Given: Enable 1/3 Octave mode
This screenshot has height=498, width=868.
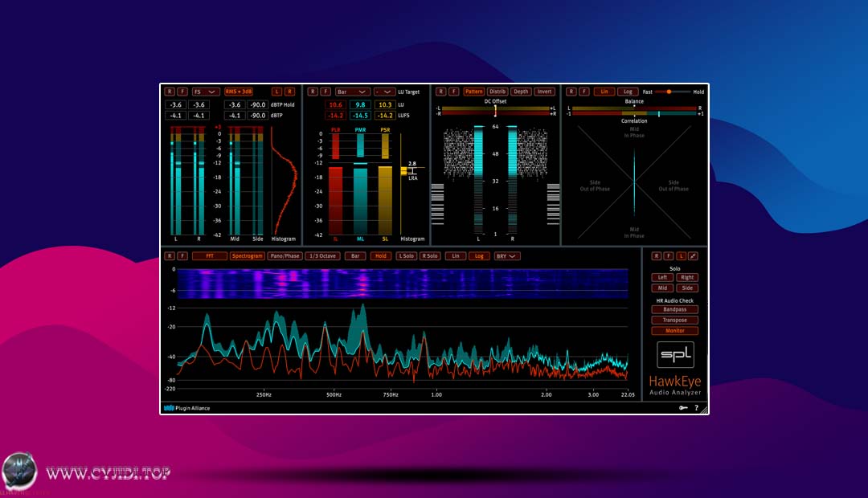Looking at the screenshot, I should click(x=323, y=256).
